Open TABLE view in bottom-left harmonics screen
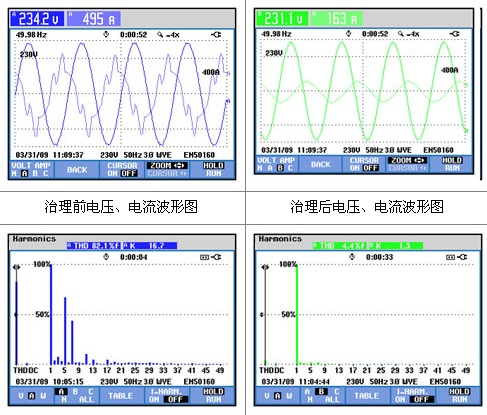Screen dimensions: 487x415 (x=121, y=396)
